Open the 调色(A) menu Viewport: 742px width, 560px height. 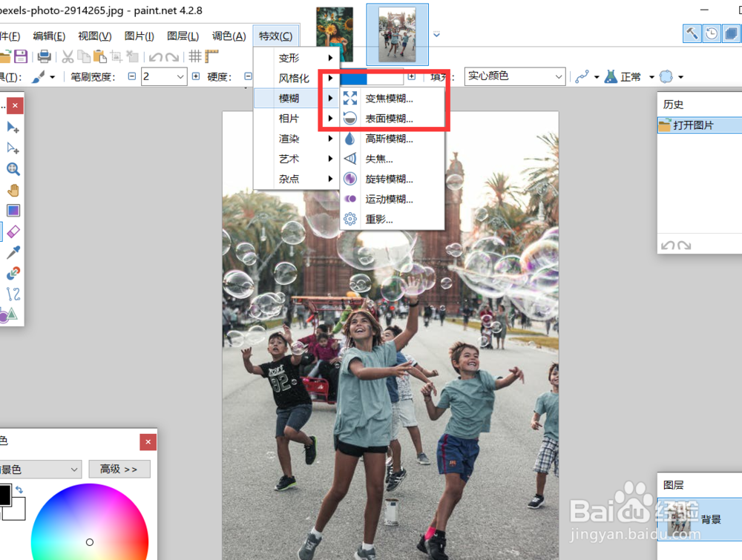229,36
